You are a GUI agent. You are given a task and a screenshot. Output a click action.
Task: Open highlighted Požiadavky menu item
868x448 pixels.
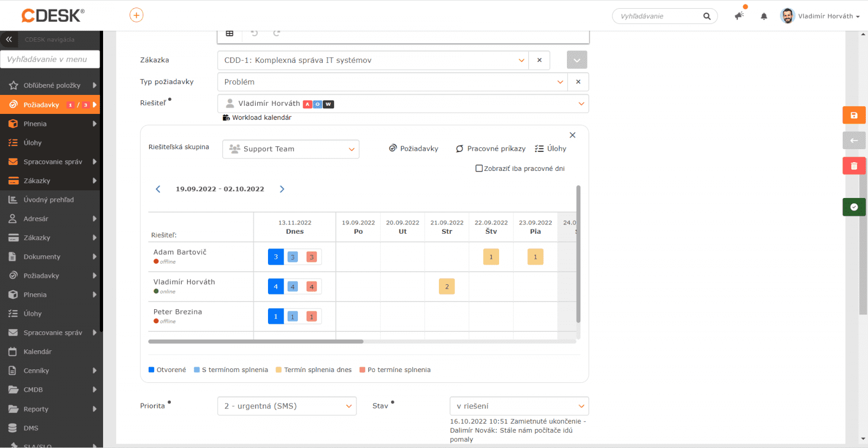pos(50,105)
